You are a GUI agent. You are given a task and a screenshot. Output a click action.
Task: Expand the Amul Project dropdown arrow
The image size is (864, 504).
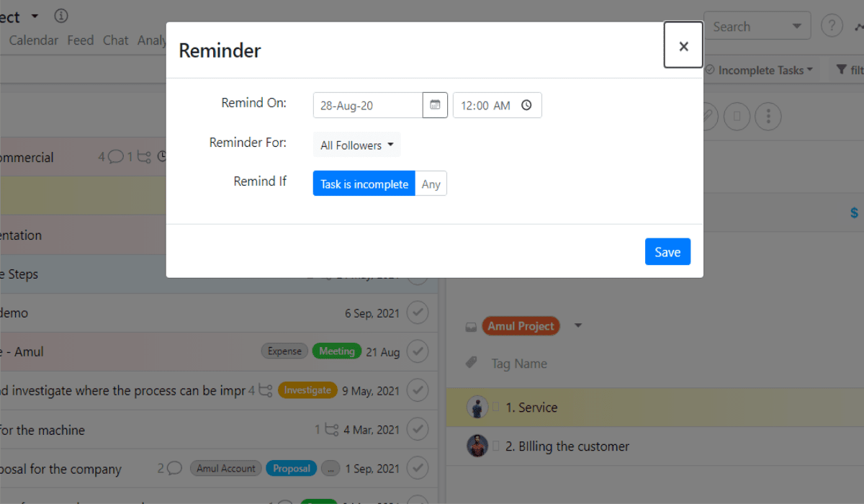[x=577, y=325]
